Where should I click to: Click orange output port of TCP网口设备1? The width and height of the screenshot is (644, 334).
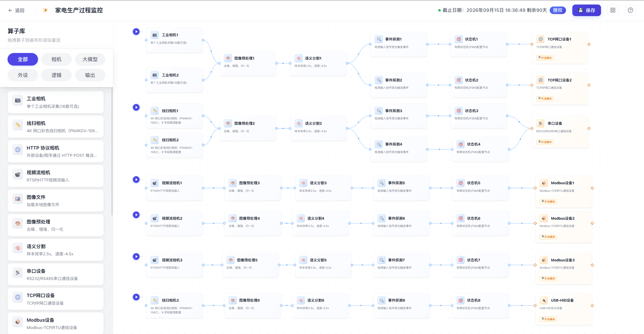tap(589, 44)
